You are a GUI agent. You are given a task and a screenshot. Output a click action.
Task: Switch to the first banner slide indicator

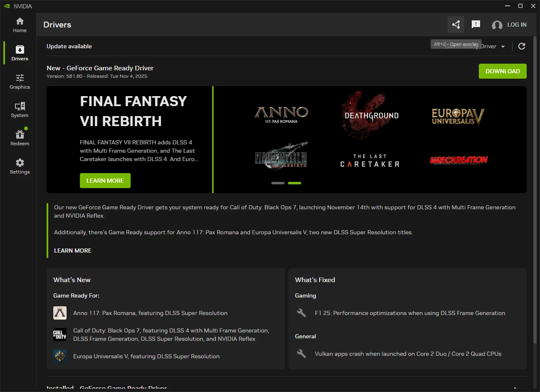tap(278, 183)
